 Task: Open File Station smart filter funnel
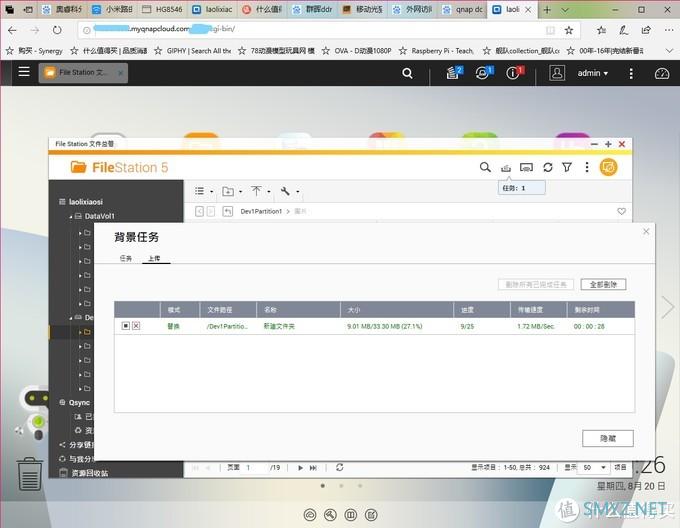click(567, 167)
